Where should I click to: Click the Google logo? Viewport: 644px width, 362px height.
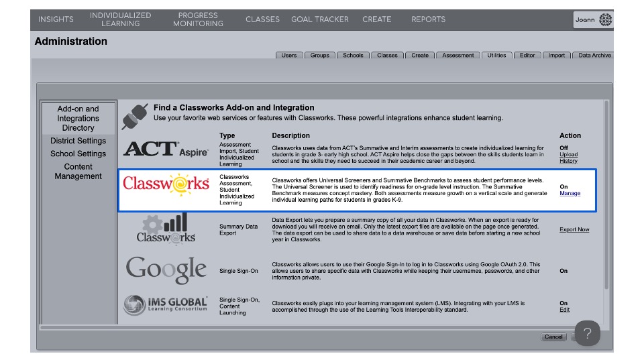point(166,270)
